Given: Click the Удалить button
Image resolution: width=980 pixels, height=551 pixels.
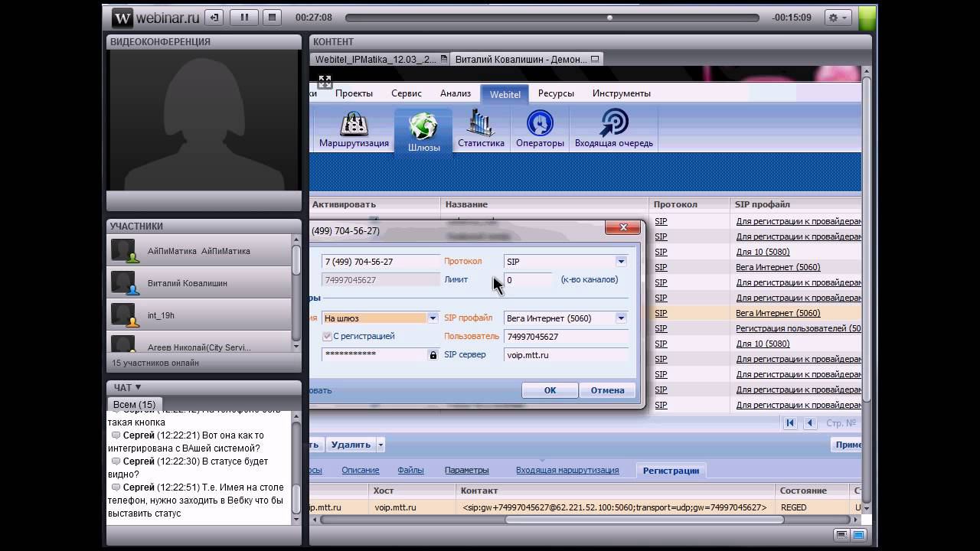Looking at the screenshot, I should [x=351, y=445].
